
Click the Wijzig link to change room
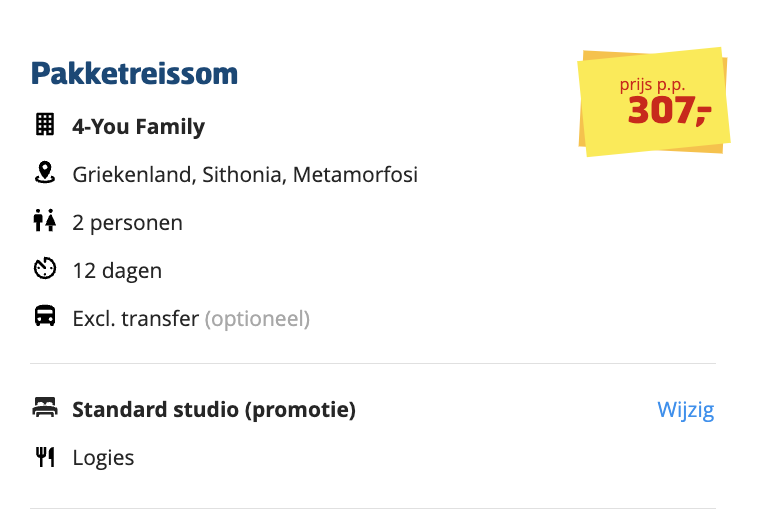coord(685,410)
